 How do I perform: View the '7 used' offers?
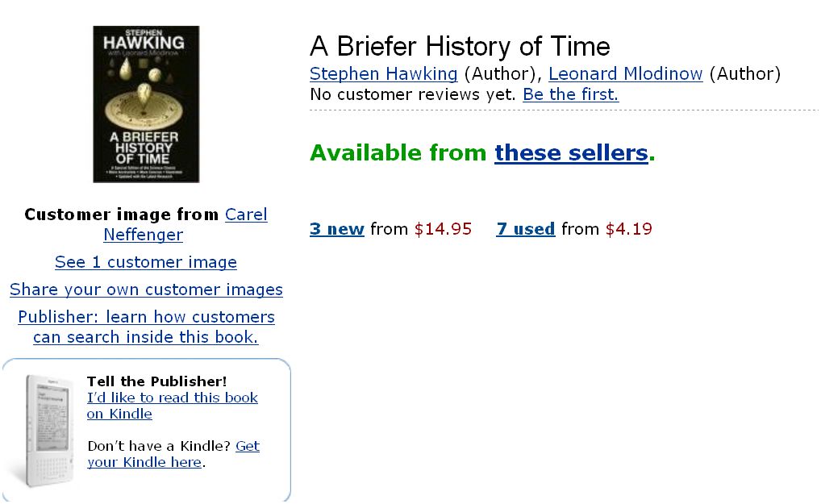tap(525, 229)
